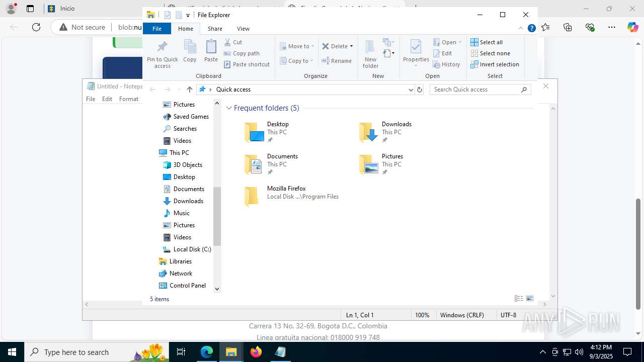This screenshot has height=362, width=644.
Task: Click Invert selection in ribbon
Action: tap(495, 64)
